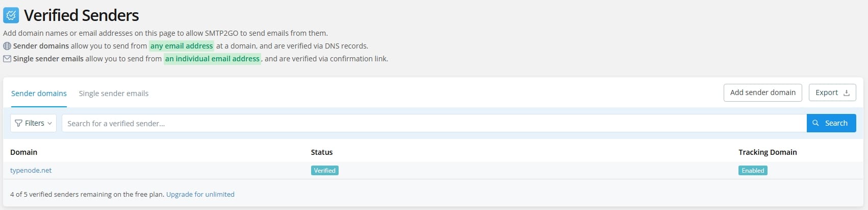Export the verified senders list
The image size is (868, 210).
(x=832, y=92)
